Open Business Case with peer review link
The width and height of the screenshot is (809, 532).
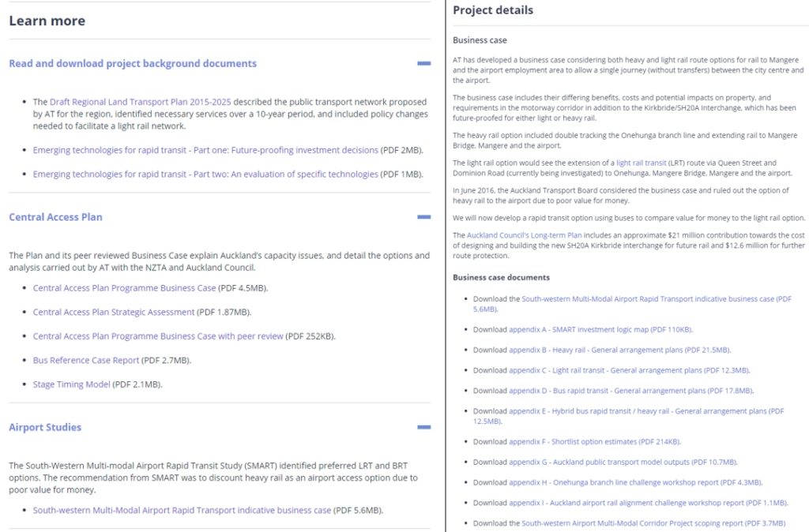(158, 336)
